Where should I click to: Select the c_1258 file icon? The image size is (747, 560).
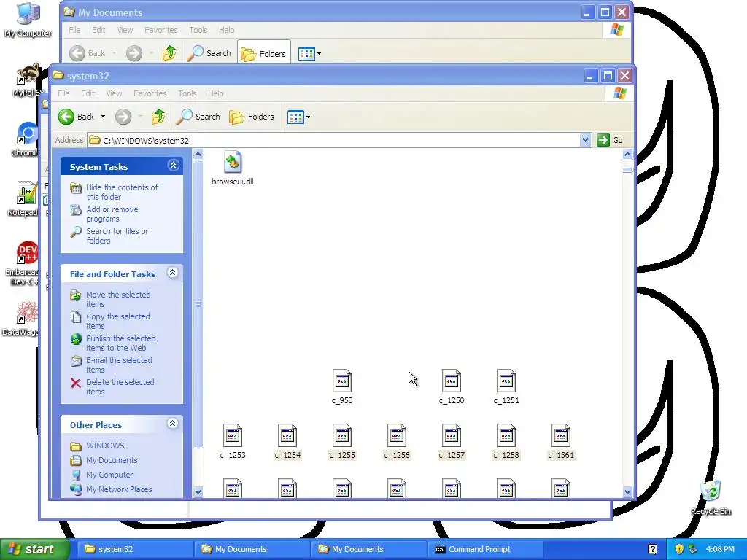click(x=506, y=436)
